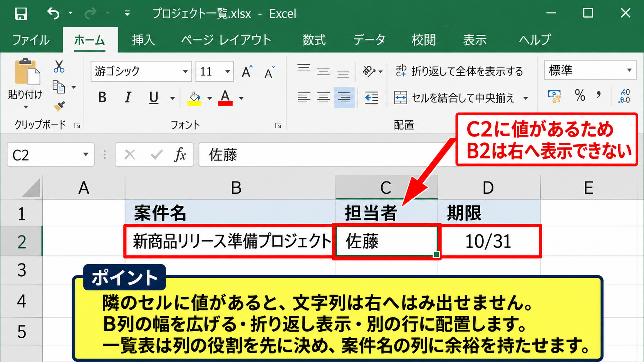Select column B header
The height and width of the screenshot is (362, 644).
[230, 187]
